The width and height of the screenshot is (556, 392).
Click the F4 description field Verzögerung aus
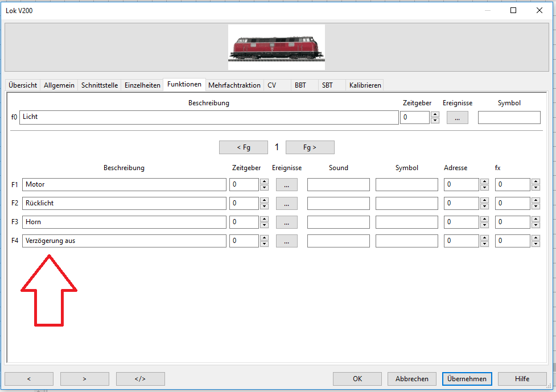124,241
